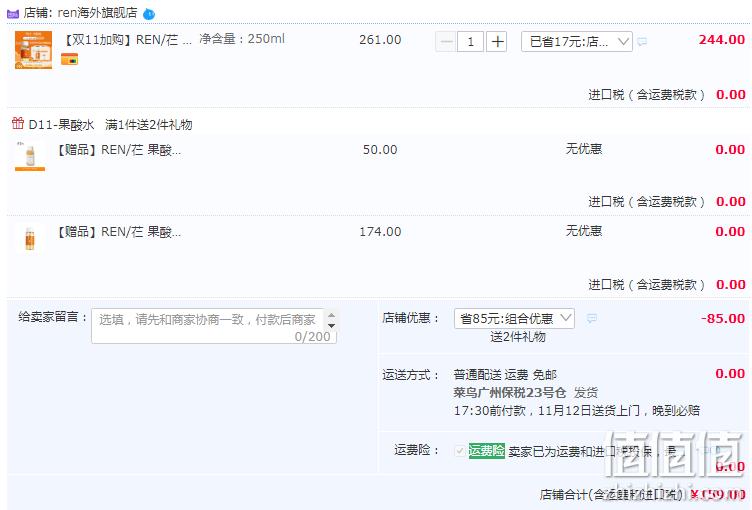Toggle the 运费险 checkbox

[x=459, y=451]
